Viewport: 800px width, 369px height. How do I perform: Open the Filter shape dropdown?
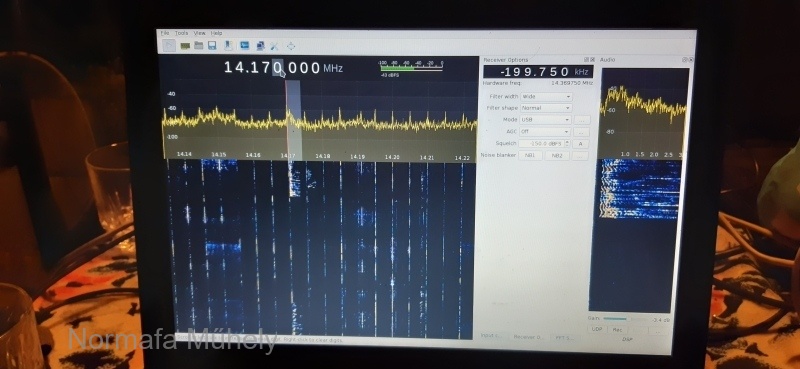pyautogui.click(x=546, y=108)
